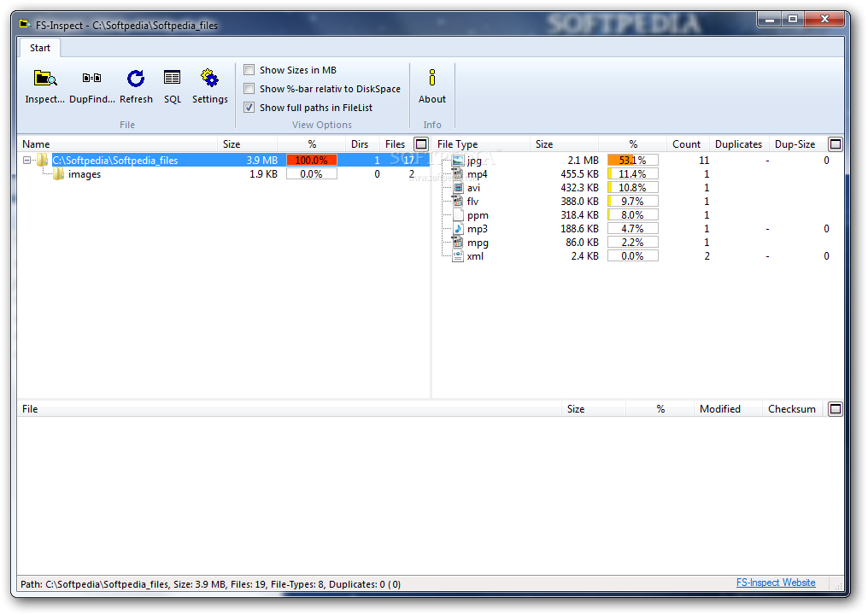Sort folder tree by Files column

396,144
